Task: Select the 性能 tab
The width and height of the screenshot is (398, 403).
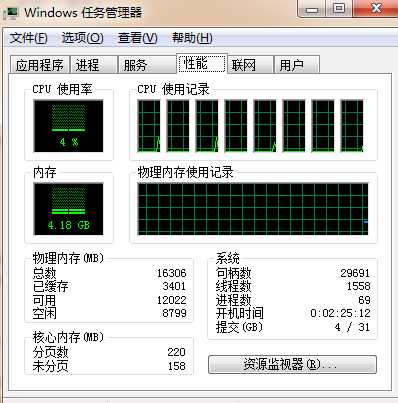Action: click(x=202, y=63)
